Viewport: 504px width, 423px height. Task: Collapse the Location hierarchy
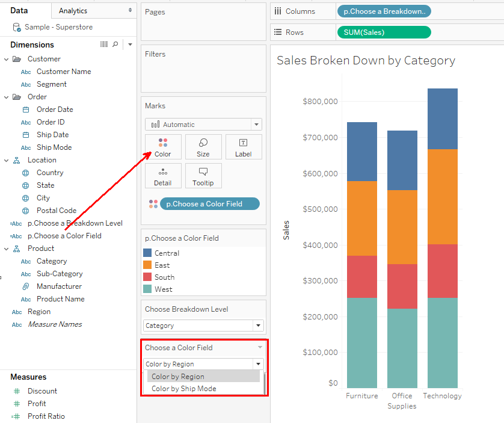[x=6, y=160]
